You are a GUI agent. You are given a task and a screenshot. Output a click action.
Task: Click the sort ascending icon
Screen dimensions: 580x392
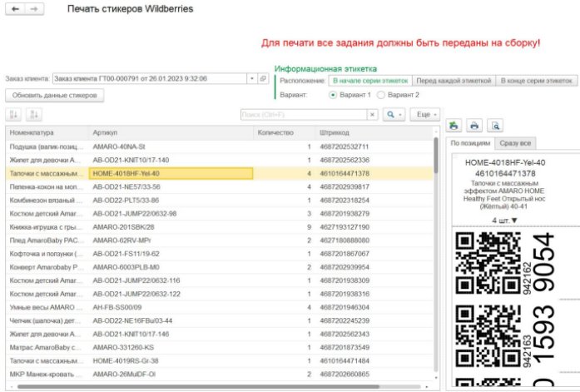point(14,114)
